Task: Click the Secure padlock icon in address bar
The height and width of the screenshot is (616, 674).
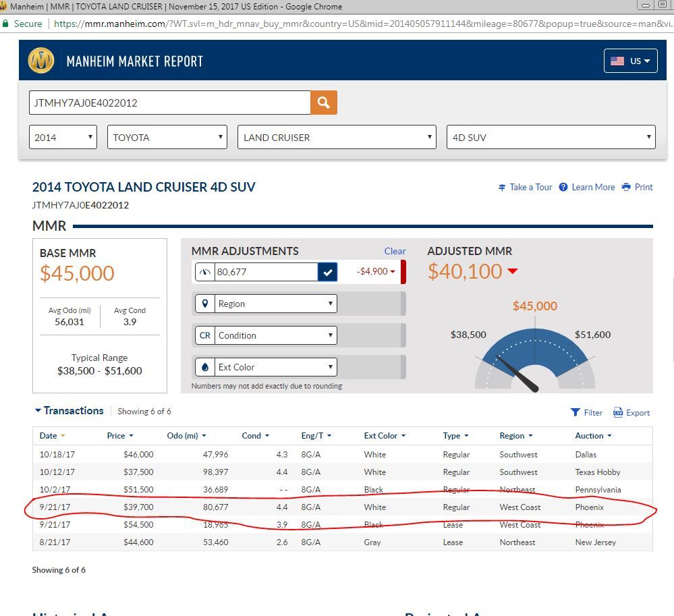Action: pos(5,24)
